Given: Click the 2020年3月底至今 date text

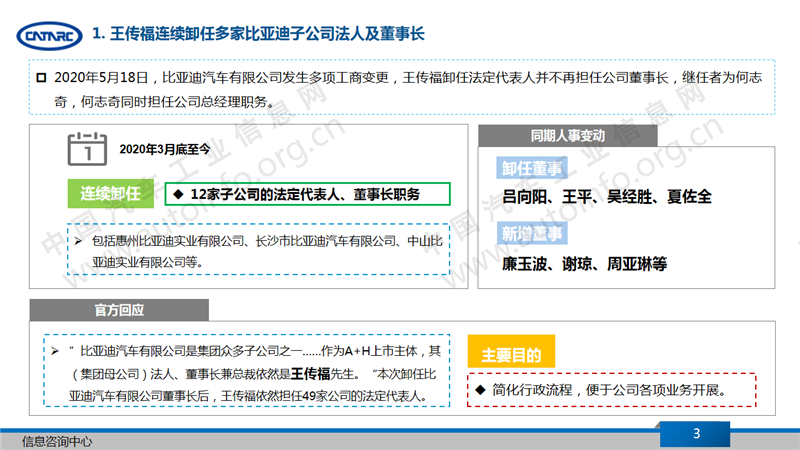Looking at the screenshot, I should click(165, 149).
